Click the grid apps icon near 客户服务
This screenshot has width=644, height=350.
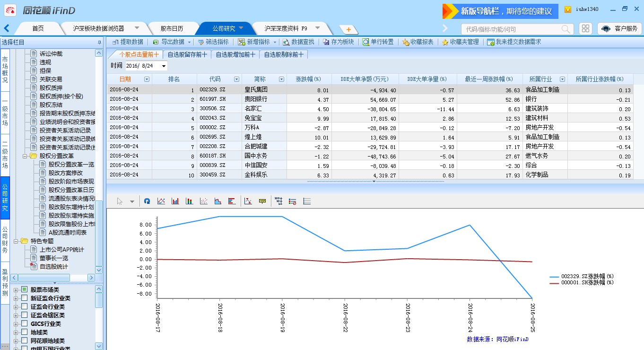586,28
